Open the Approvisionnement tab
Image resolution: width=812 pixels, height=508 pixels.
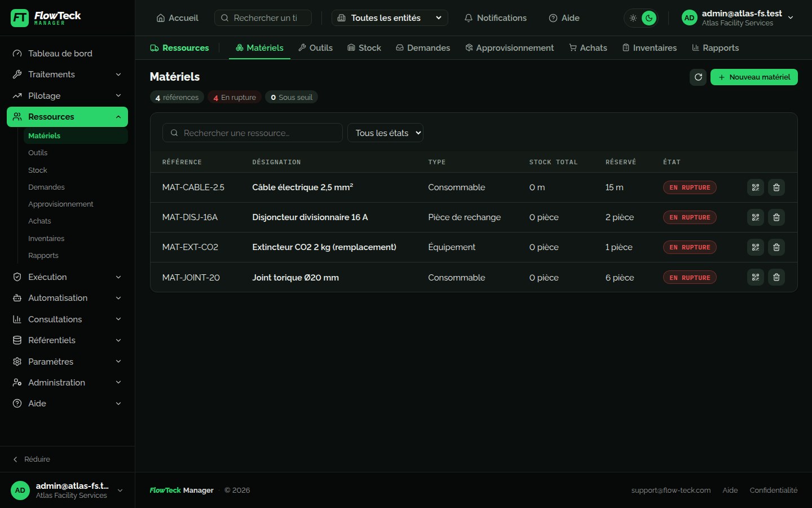(x=510, y=48)
